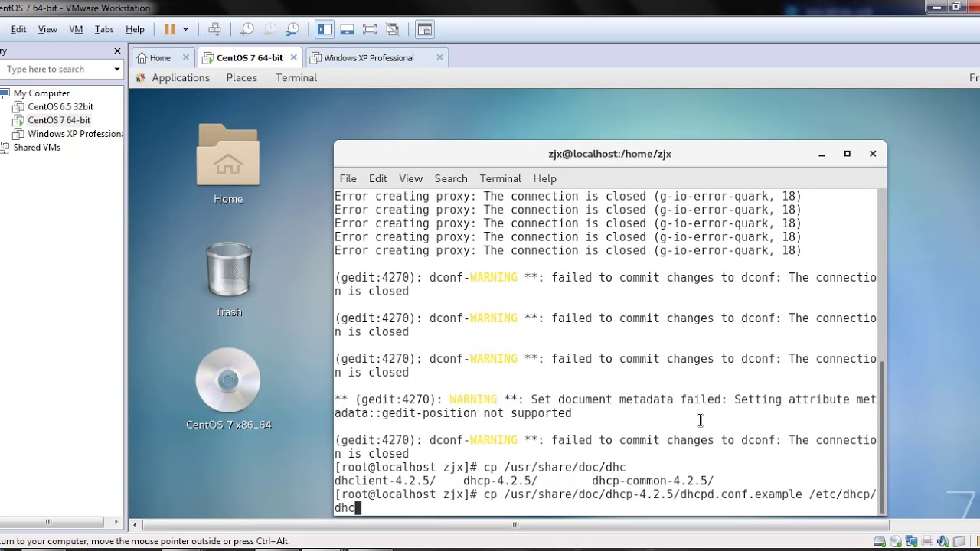
Task: Click the guest display's horizontal scrollbar
Action: coord(515,525)
